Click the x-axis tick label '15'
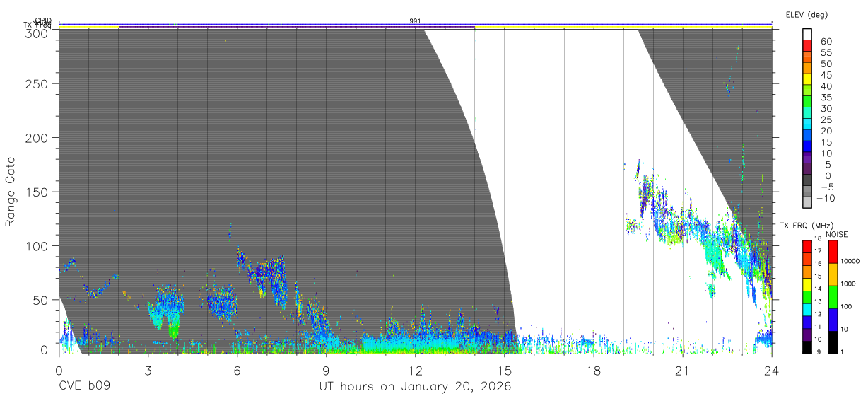868x401 pixels. (x=504, y=369)
